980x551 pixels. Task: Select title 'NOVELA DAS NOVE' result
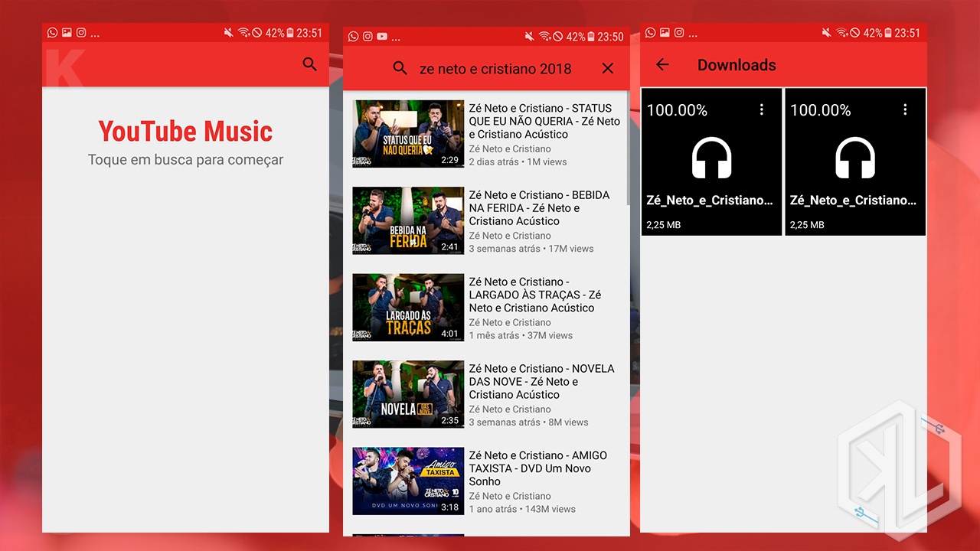click(542, 381)
